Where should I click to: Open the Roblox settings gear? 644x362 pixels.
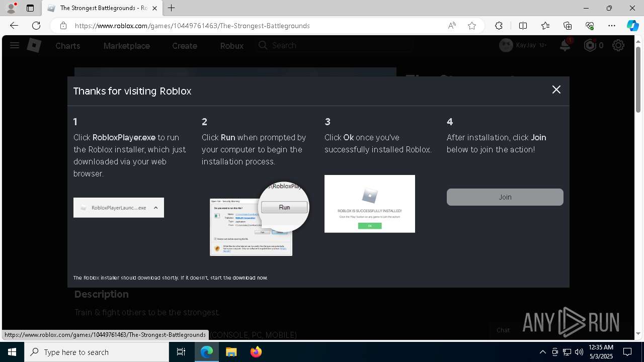tap(618, 45)
